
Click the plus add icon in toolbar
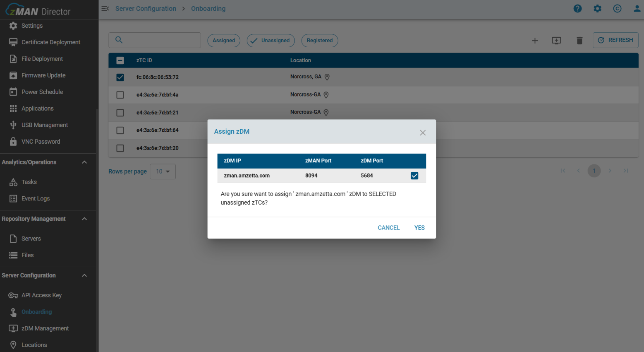pyautogui.click(x=535, y=41)
